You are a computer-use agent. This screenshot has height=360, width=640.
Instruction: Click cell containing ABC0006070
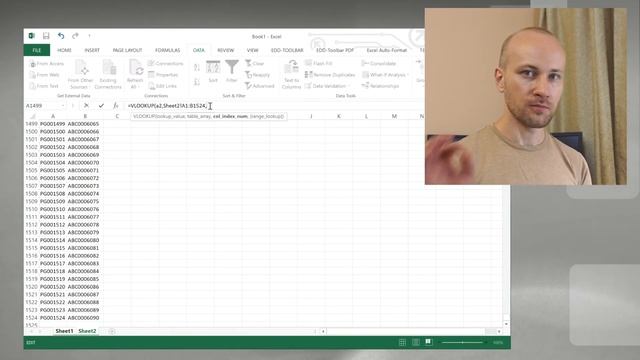click(x=83, y=162)
